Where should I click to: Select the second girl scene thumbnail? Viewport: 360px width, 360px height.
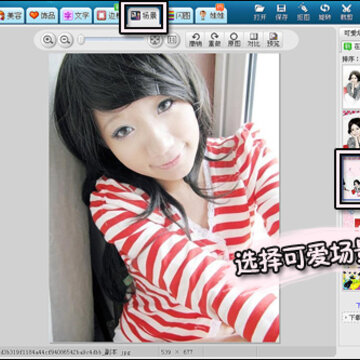(x=352, y=129)
